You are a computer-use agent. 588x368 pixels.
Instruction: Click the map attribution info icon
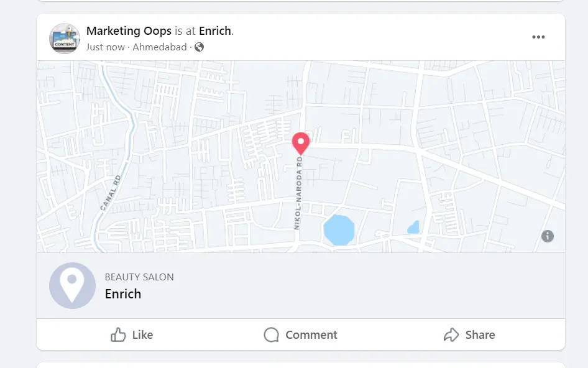point(548,236)
